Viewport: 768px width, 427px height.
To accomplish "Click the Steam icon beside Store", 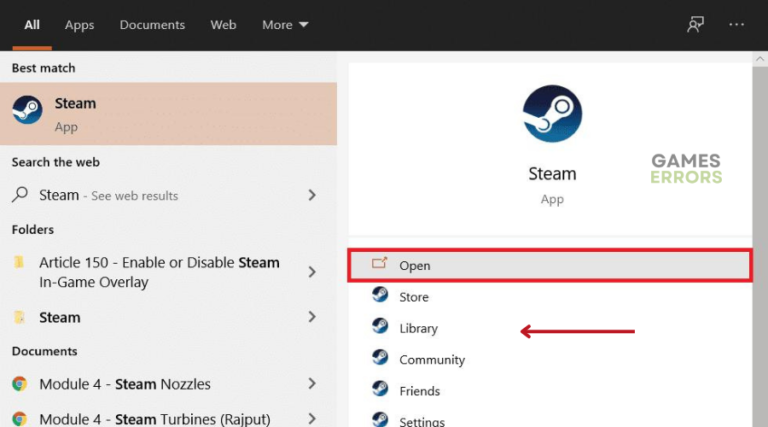I will click(x=380, y=296).
